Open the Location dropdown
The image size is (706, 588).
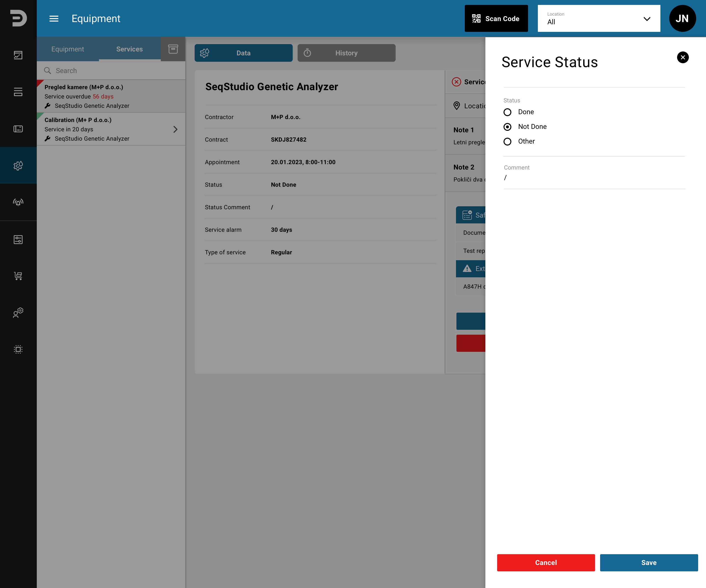[x=599, y=18]
